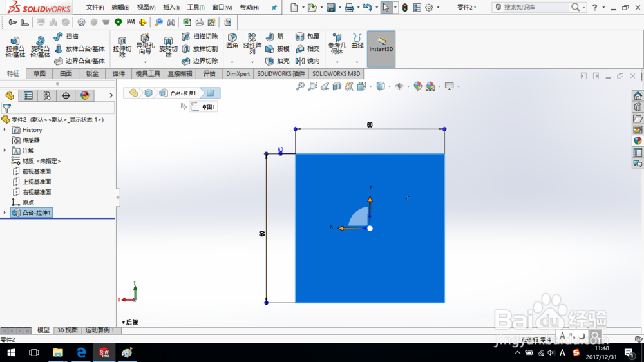Click the Rebuild traffic light icon
This screenshot has height=362, width=644.
tap(405, 7)
